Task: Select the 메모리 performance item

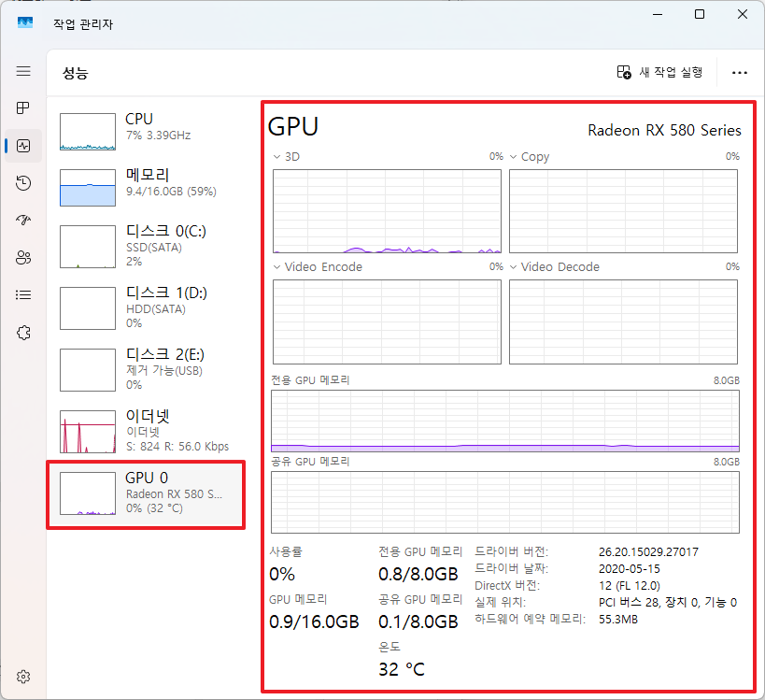Action: click(x=146, y=188)
